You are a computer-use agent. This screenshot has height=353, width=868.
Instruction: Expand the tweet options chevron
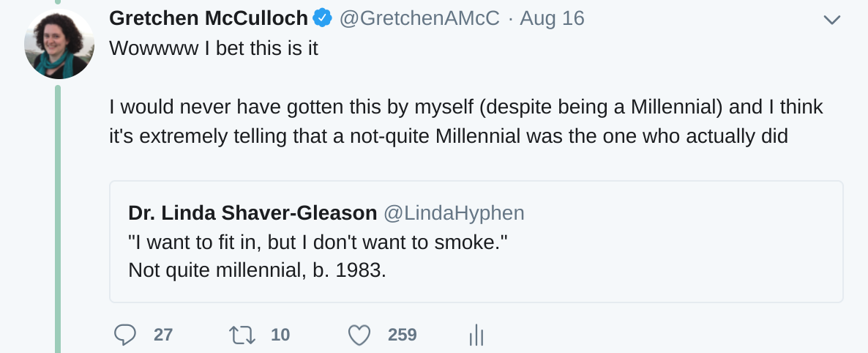click(832, 20)
